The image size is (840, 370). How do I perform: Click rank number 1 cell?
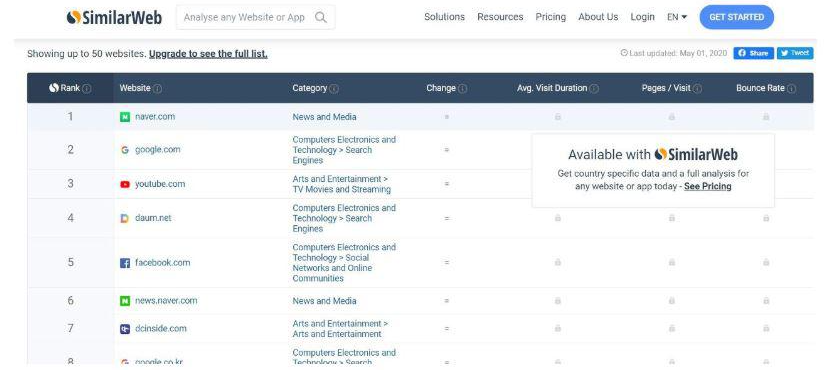click(x=71, y=116)
